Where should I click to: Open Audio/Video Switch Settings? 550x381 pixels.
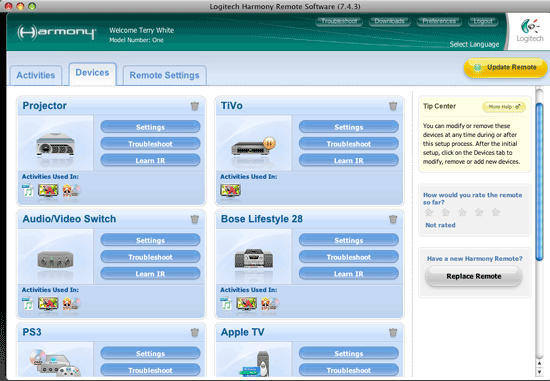[x=150, y=240]
